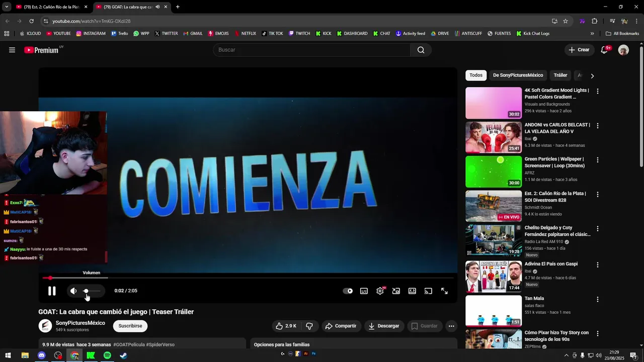Viewport: 644px width, 362px height.
Task: Open the notifications bell
Action: tap(604, 50)
